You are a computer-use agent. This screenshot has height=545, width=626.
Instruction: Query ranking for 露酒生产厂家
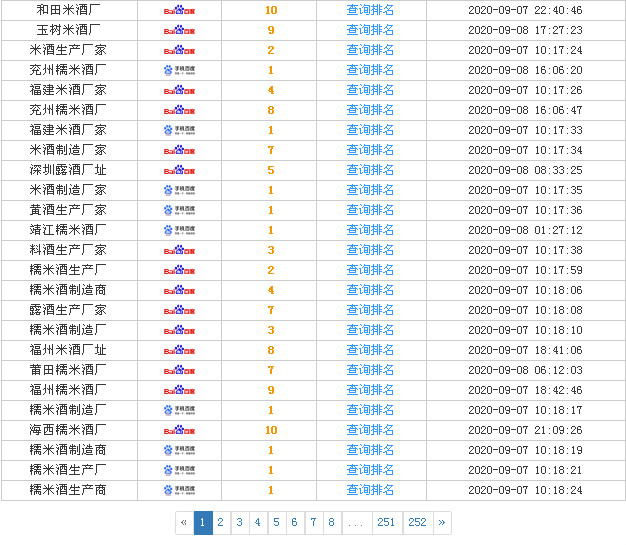click(x=370, y=310)
